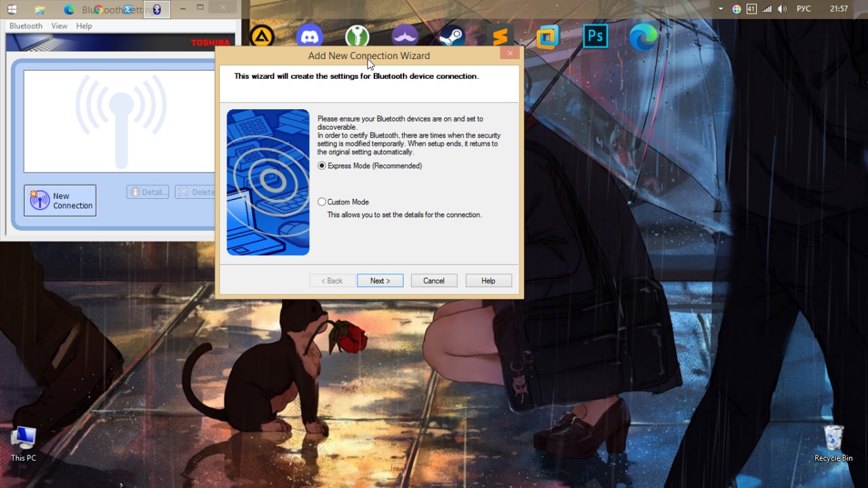
Task: Cancel the Add New Connection Wizard
Action: tap(434, 280)
